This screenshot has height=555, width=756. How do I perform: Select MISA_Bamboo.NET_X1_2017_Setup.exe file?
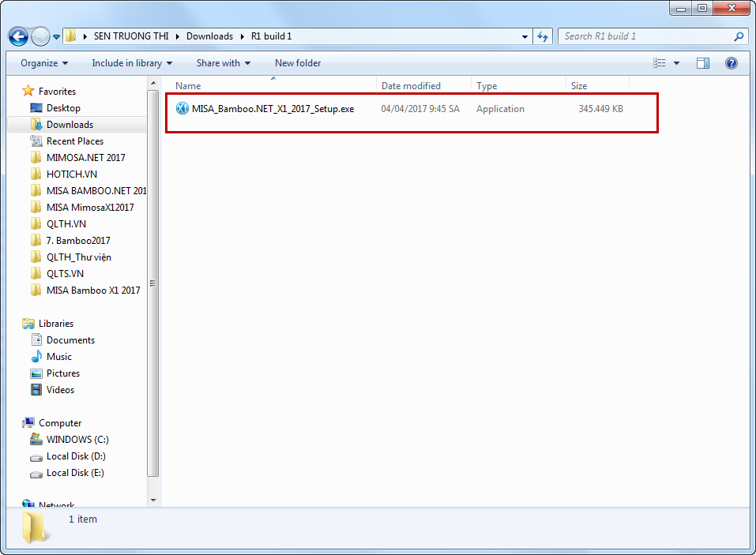(273, 109)
